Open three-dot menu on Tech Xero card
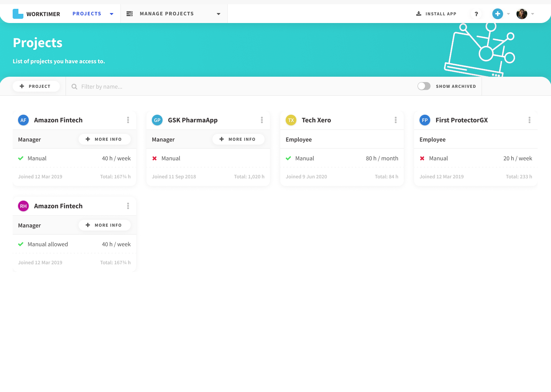Screen dimensions: 551x392 pos(396,120)
